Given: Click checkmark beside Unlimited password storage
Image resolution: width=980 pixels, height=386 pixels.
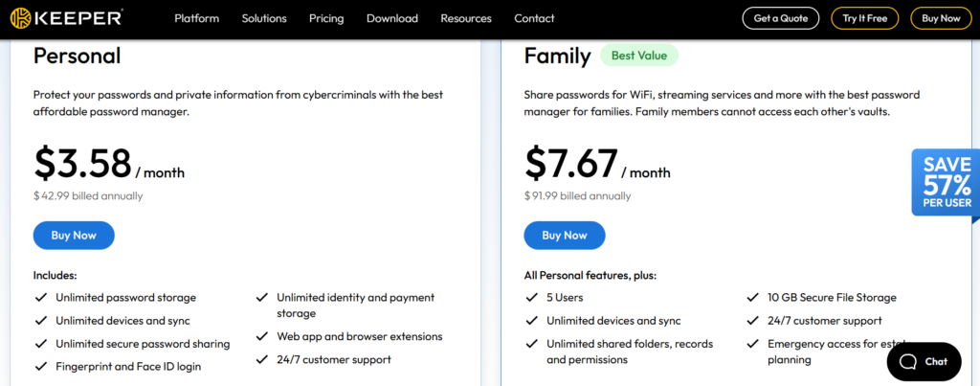Looking at the screenshot, I should 41,297.
